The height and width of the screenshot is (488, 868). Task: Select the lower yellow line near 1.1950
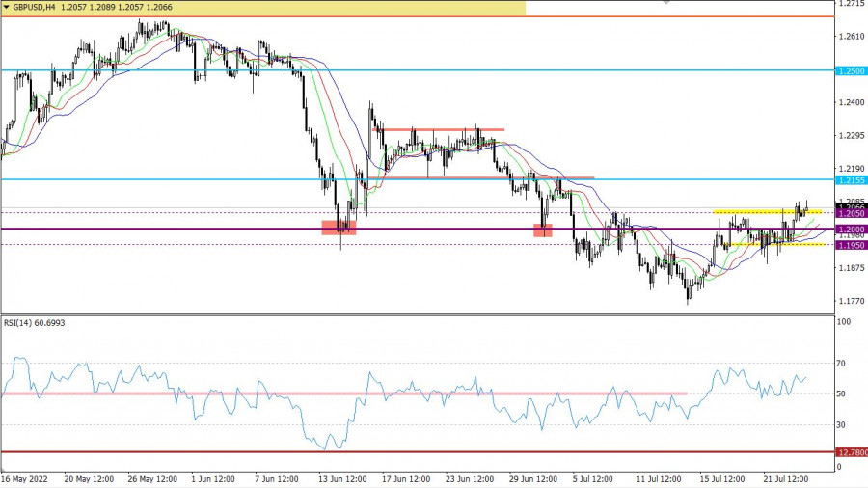pyautogui.click(x=772, y=244)
